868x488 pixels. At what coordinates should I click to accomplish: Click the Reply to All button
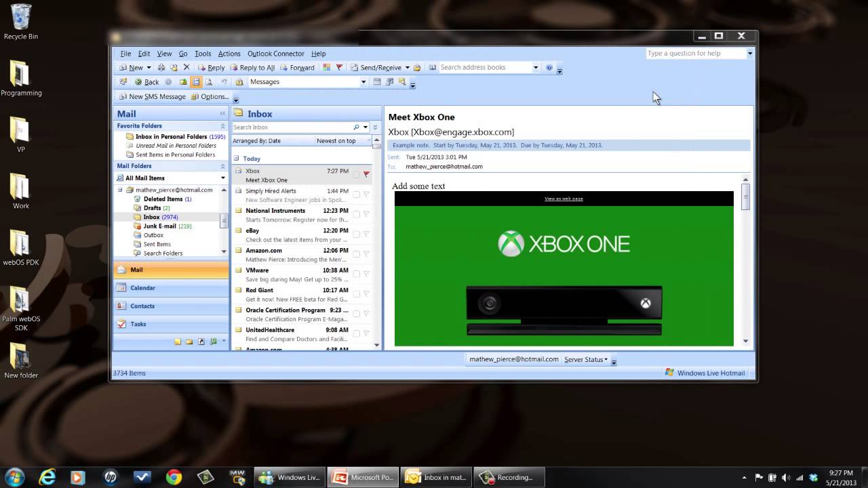click(x=252, y=68)
